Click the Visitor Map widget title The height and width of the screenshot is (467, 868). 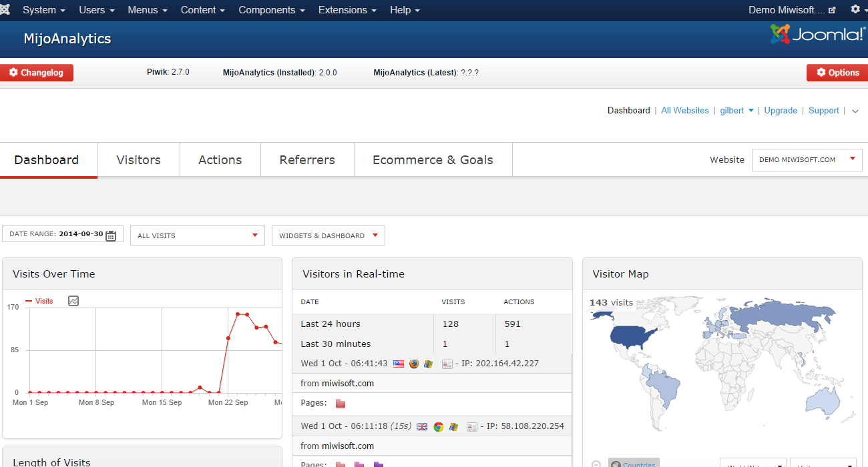click(620, 274)
